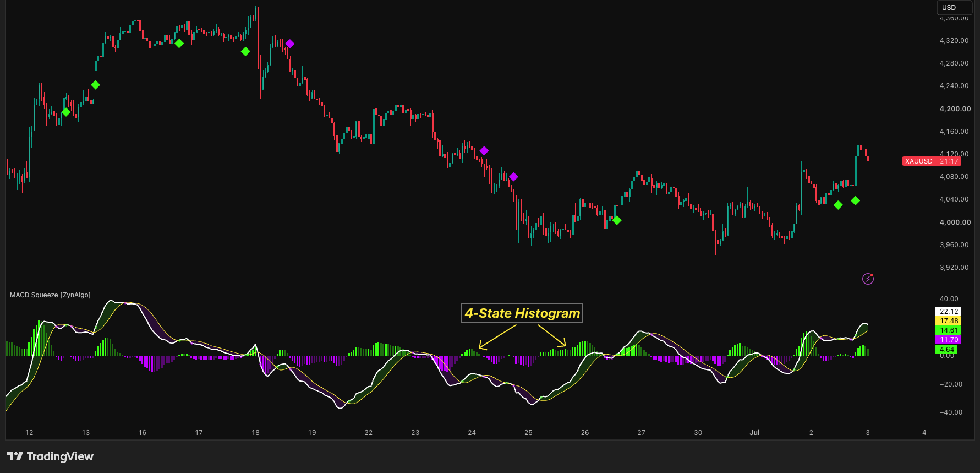Click the yellow 17.48 value label

949,321
